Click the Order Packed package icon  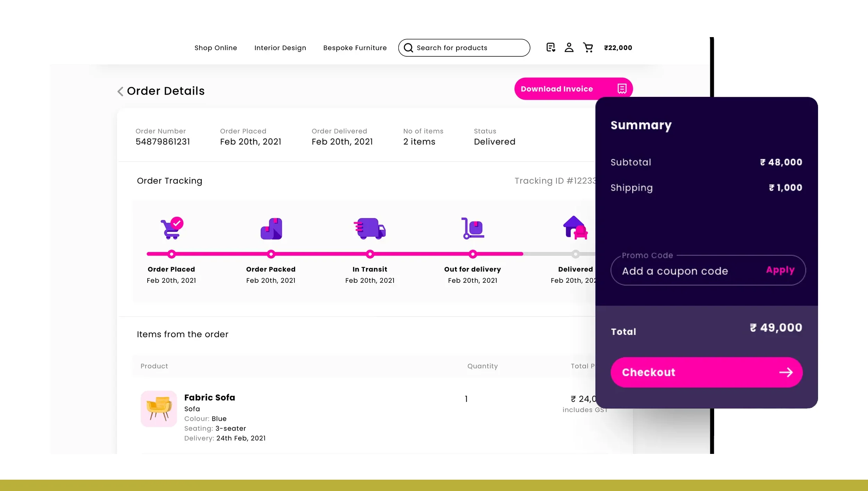coord(271,229)
